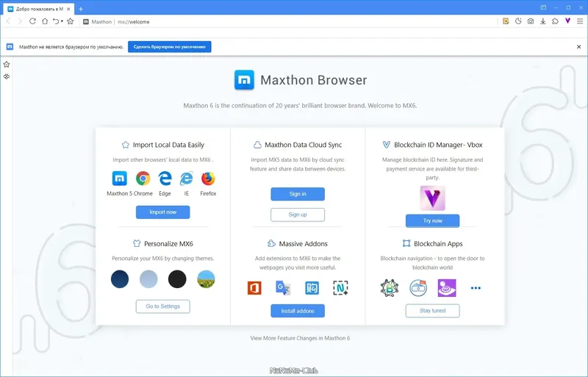Click the 'Maxthon Data Cloud Sync' heading
The image size is (588, 377).
(304, 145)
